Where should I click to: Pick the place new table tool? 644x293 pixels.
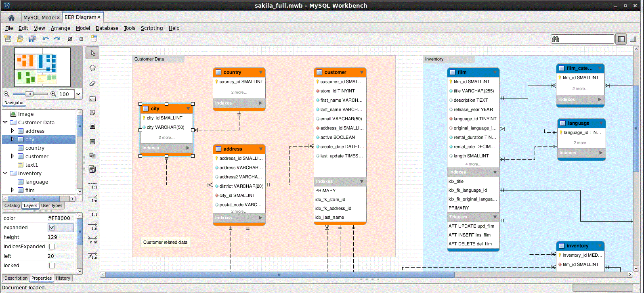pos(92,142)
